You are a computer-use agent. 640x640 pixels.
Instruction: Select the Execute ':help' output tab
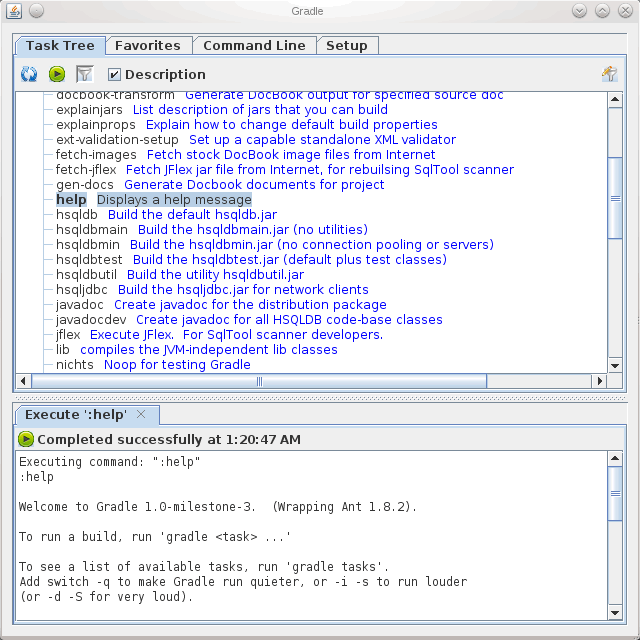click(76, 414)
